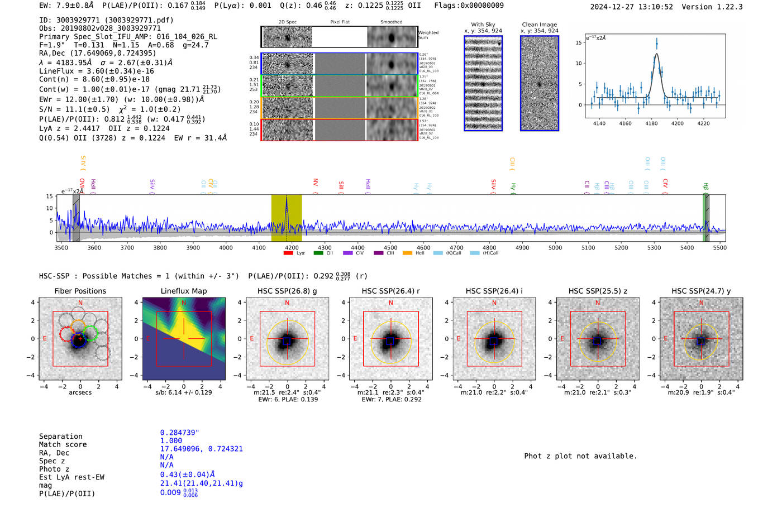Click the grey shaded band near 3550Å

76,218
